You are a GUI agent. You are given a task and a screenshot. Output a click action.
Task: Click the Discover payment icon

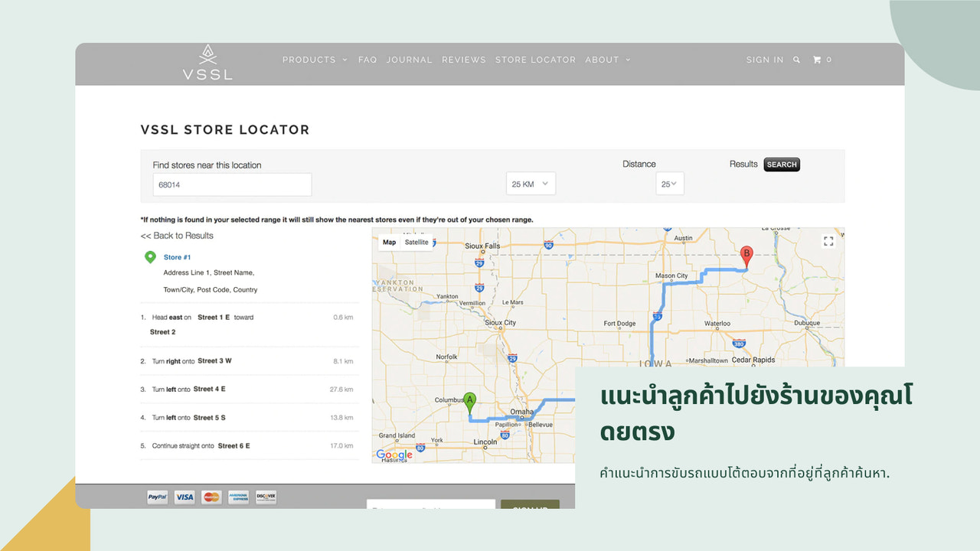[x=266, y=497]
